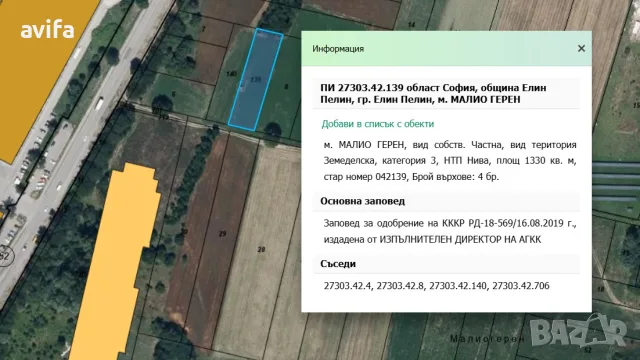The image size is (640, 360).
Task: Select the highlighted parcel 139 on the map
Action: pos(256,80)
